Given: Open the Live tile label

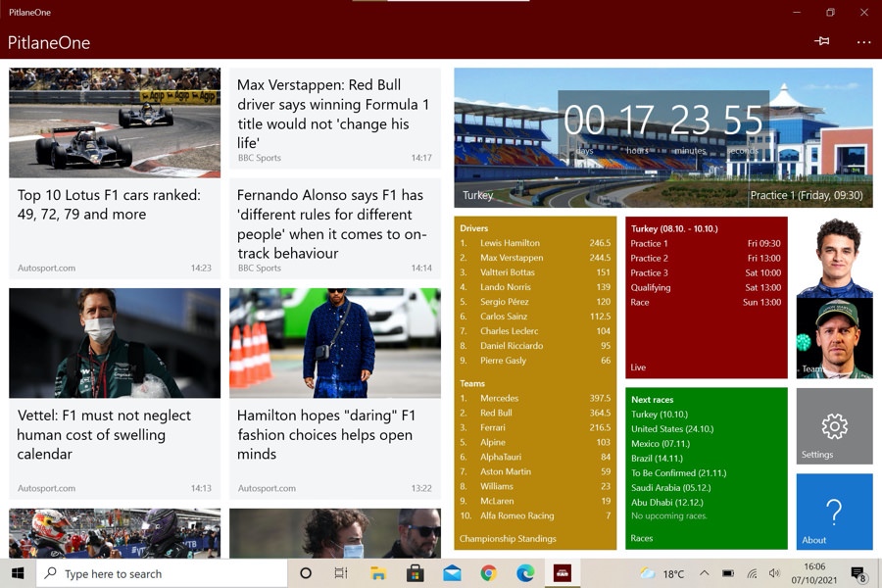Looking at the screenshot, I should [x=638, y=367].
